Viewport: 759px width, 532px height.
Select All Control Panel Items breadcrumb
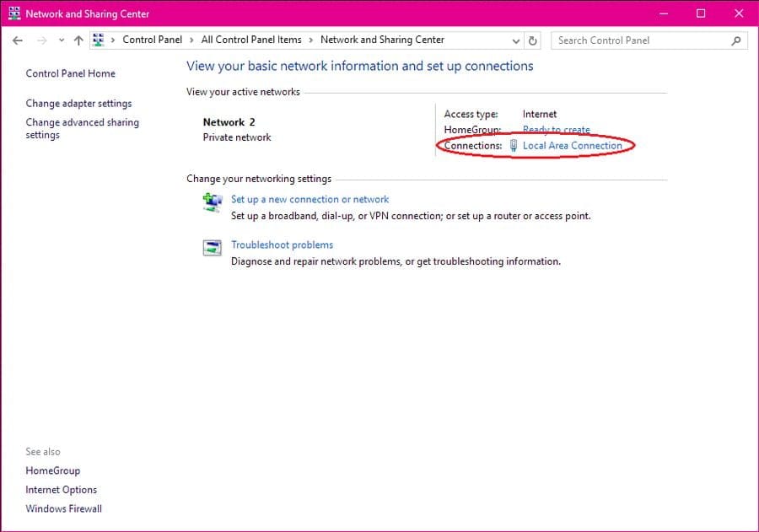[251, 40]
